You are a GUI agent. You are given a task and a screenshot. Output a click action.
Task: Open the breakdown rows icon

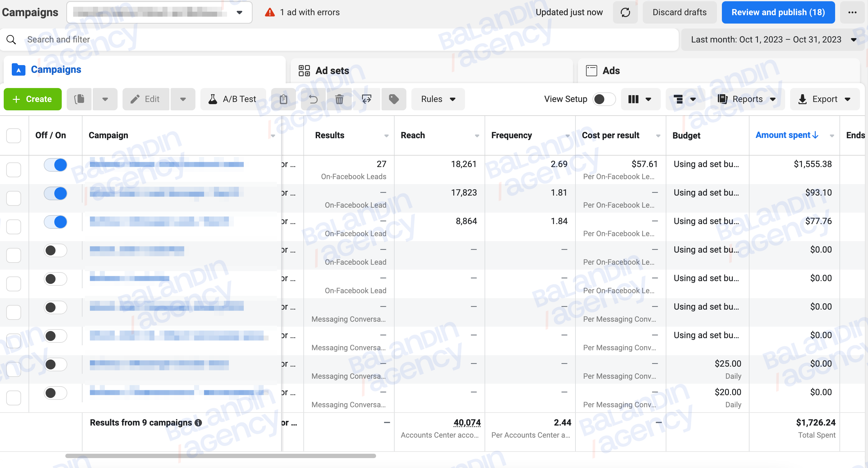point(685,99)
